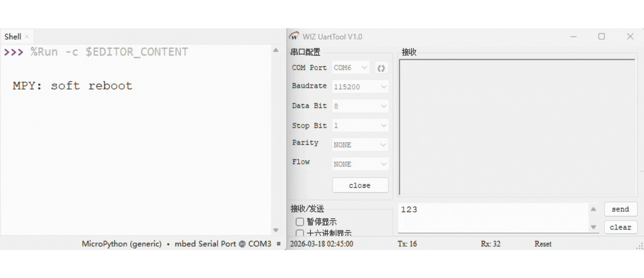This screenshot has height=278, width=644.
Task: Click the 'Stop Bit' label
Action: pyautogui.click(x=309, y=125)
